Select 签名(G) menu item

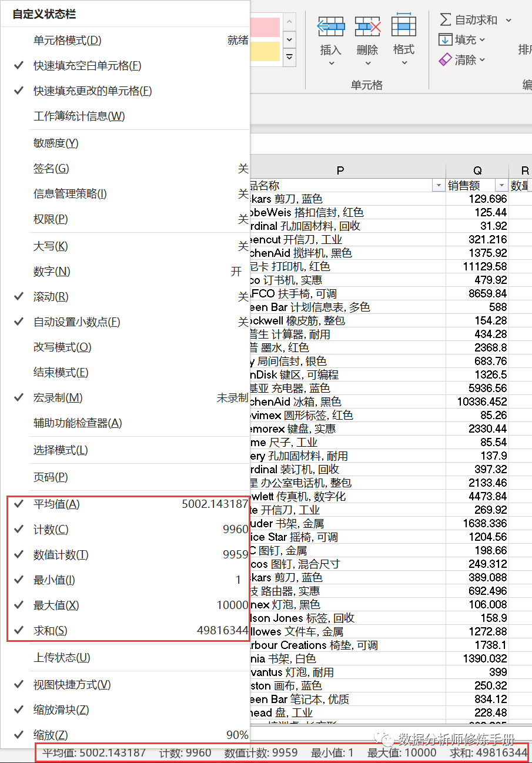pos(125,169)
